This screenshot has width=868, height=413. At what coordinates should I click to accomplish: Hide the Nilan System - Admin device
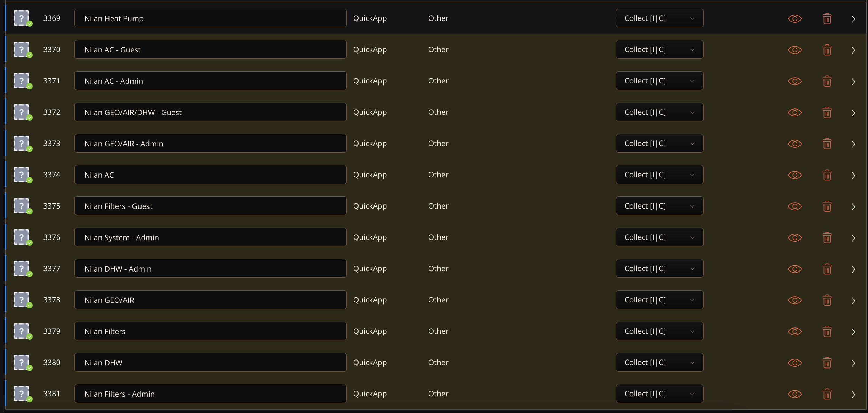[x=795, y=237]
